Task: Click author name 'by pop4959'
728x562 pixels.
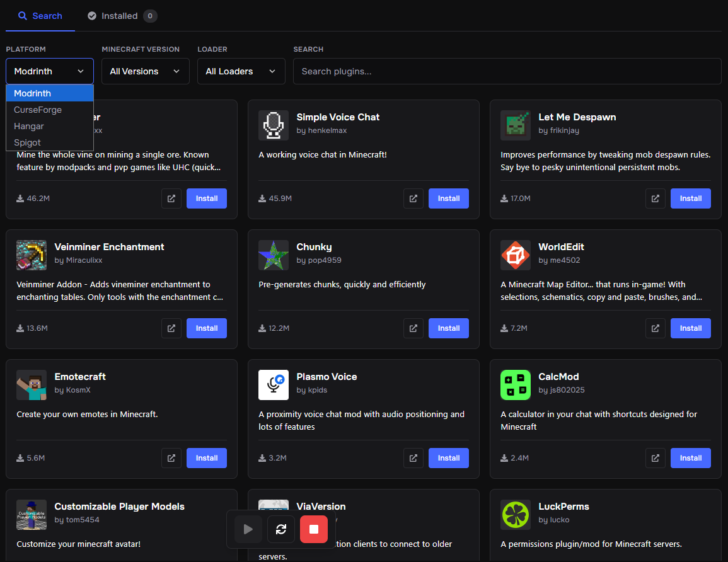Action: pos(319,260)
